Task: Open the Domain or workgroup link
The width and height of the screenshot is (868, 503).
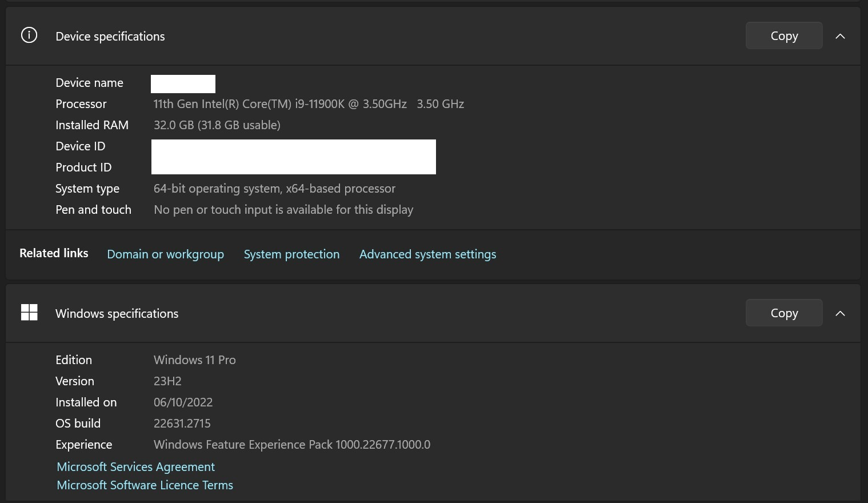Action: 165,254
